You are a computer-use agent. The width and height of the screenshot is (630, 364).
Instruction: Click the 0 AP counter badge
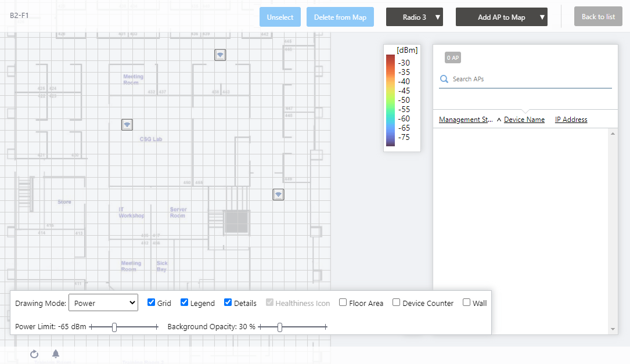[453, 57]
